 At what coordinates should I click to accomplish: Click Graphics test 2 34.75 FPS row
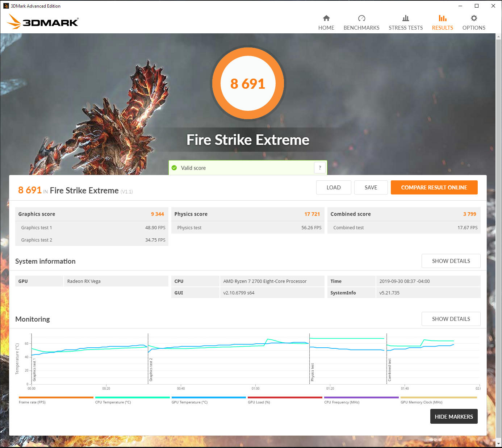point(92,240)
